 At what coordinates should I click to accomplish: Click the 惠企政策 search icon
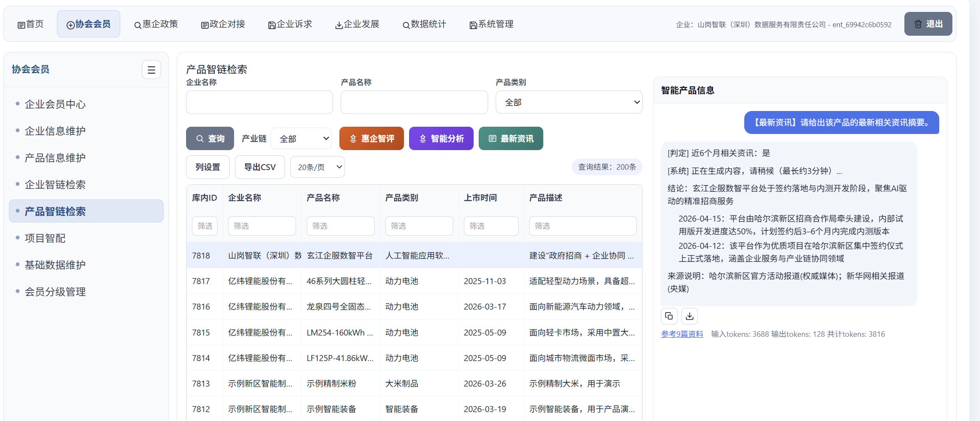pyautogui.click(x=138, y=25)
